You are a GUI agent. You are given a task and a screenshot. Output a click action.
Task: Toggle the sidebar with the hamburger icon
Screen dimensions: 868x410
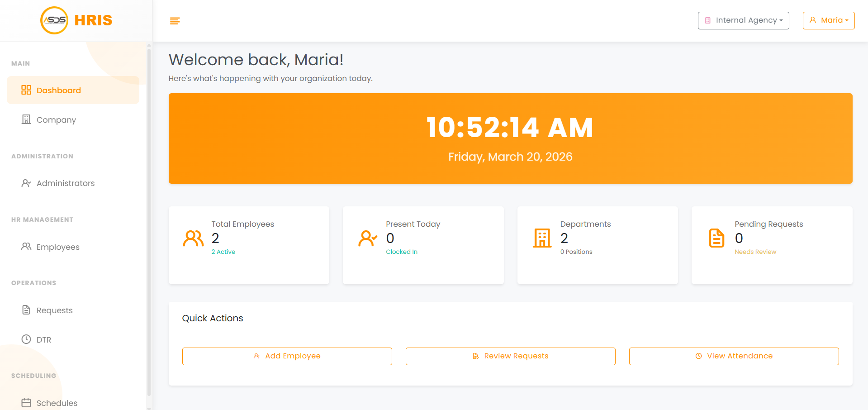pyautogui.click(x=175, y=21)
